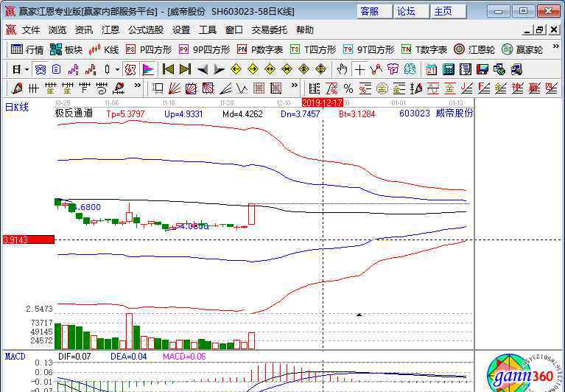Open the calendar icon showing 21
The height and width of the screenshot is (392, 565).
pos(432,69)
